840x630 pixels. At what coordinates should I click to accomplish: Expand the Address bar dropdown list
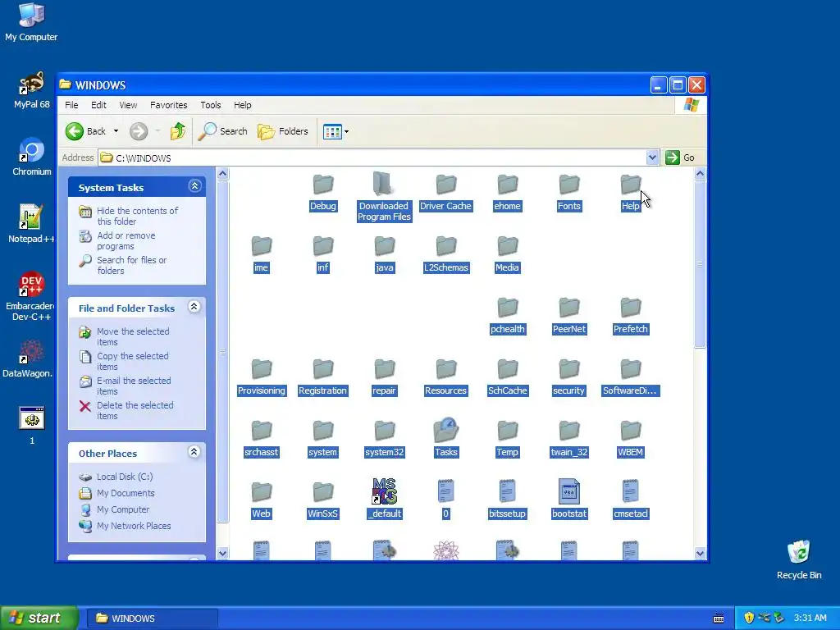[652, 157]
